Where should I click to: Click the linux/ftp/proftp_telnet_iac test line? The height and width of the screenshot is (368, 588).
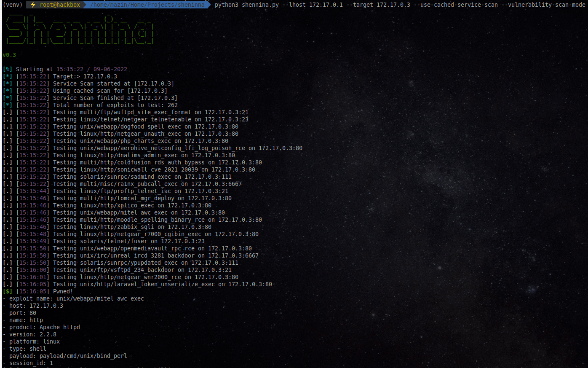click(115, 191)
